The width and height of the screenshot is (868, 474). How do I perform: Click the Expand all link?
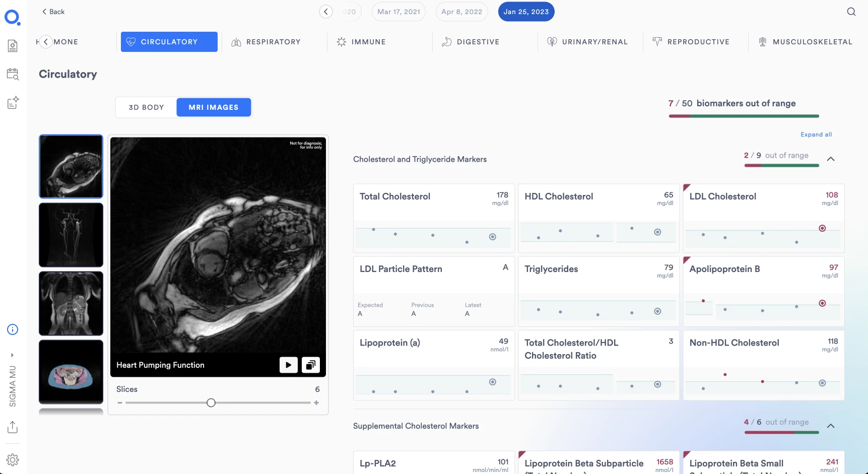tap(816, 134)
